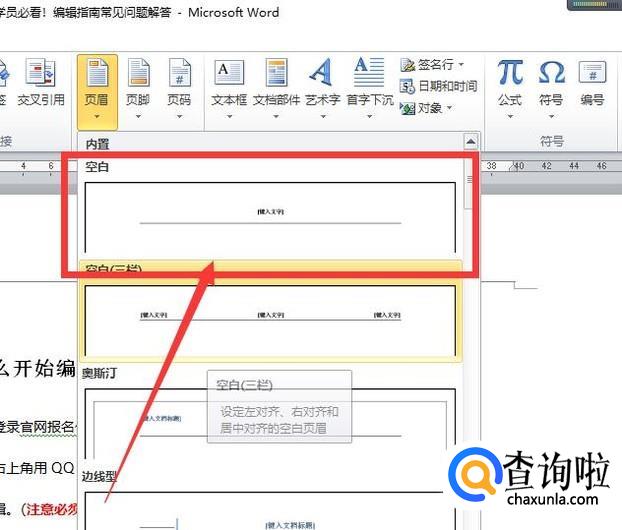The width and height of the screenshot is (622, 530).
Task: Open the 页眉 header gallery button
Action: 97,92
